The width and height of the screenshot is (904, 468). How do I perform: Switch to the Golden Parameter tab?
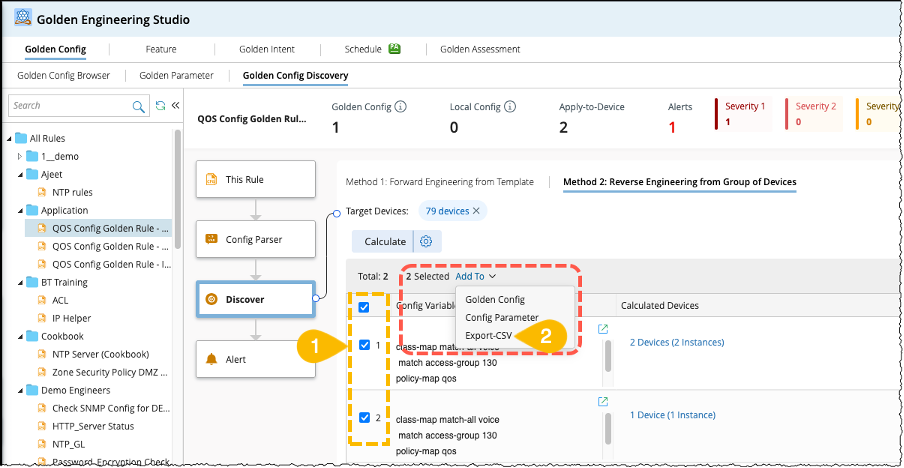pos(176,75)
